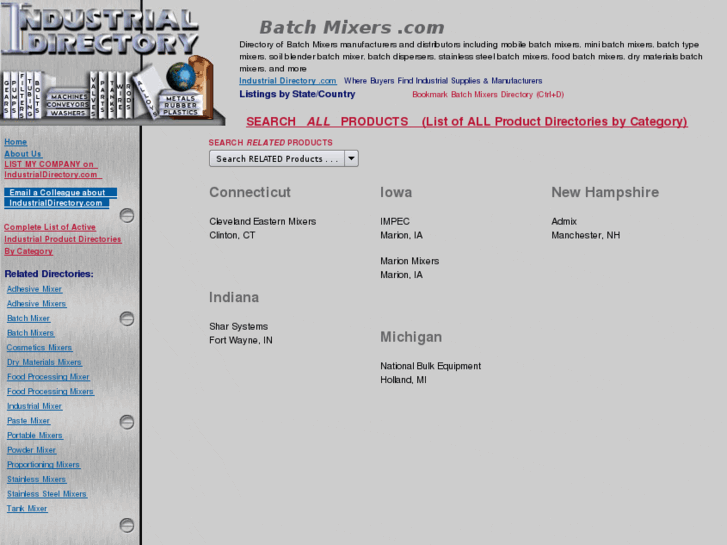Open the Powder Mixer link

pyautogui.click(x=32, y=450)
